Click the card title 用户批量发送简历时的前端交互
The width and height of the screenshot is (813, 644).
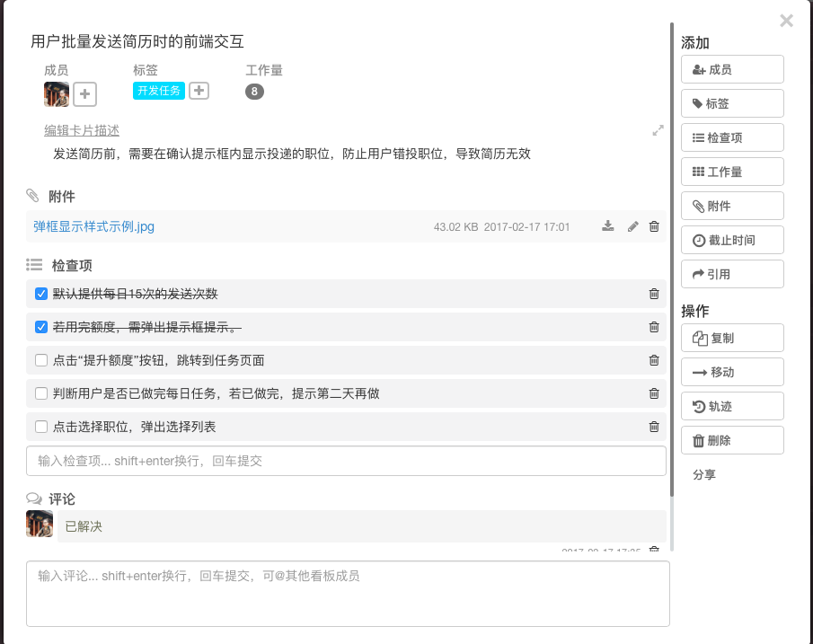click(x=137, y=41)
